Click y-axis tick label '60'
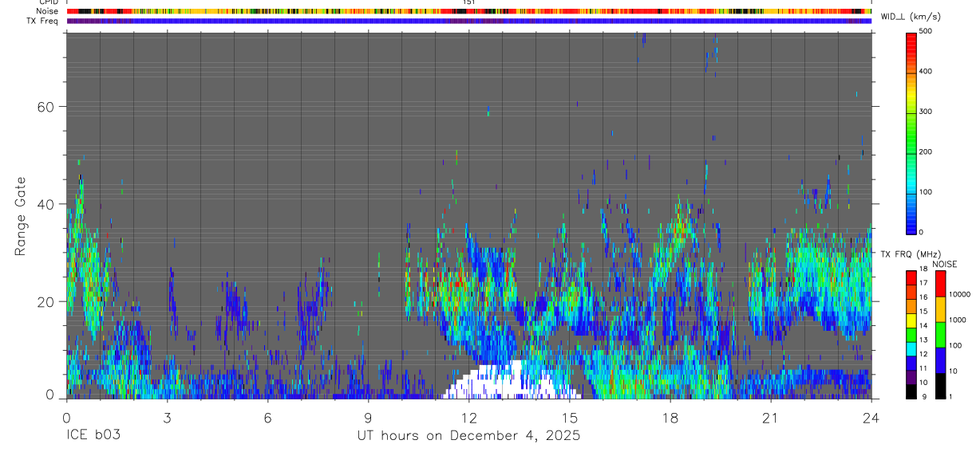 point(45,107)
